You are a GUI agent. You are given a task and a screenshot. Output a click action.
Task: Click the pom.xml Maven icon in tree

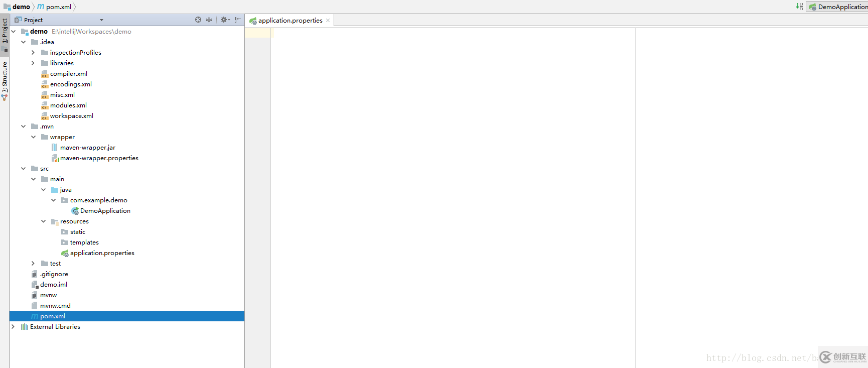(35, 316)
